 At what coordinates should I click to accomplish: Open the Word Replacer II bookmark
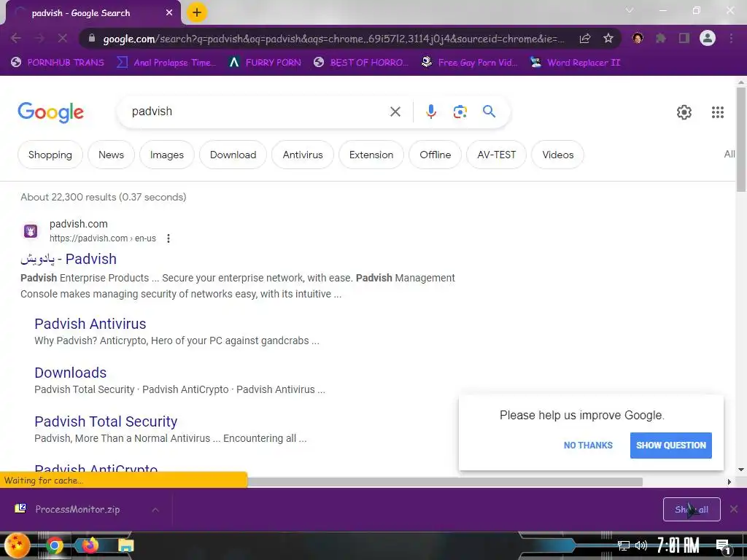pyautogui.click(x=576, y=63)
